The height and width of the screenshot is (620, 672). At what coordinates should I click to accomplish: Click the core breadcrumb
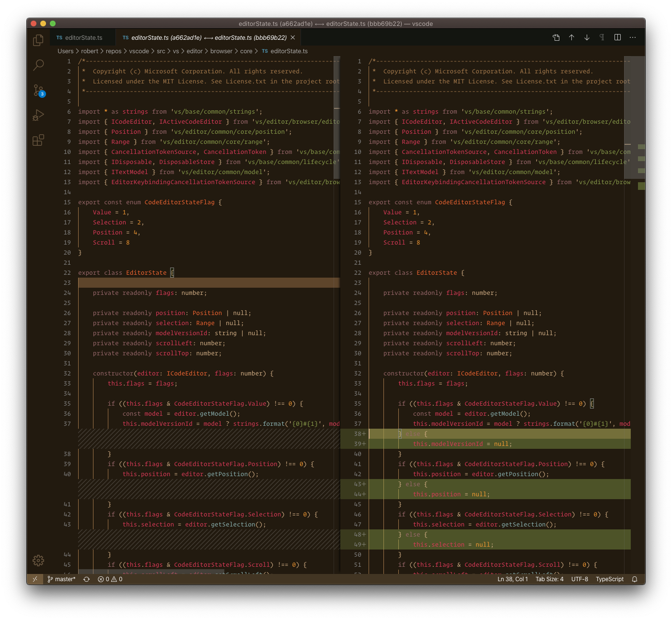pyautogui.click(x=246, y=51)
